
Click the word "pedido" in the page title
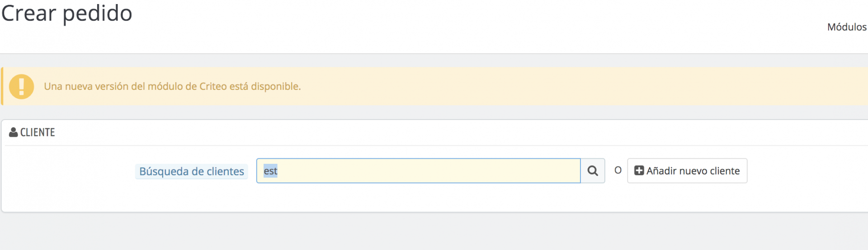coord(97,14)
